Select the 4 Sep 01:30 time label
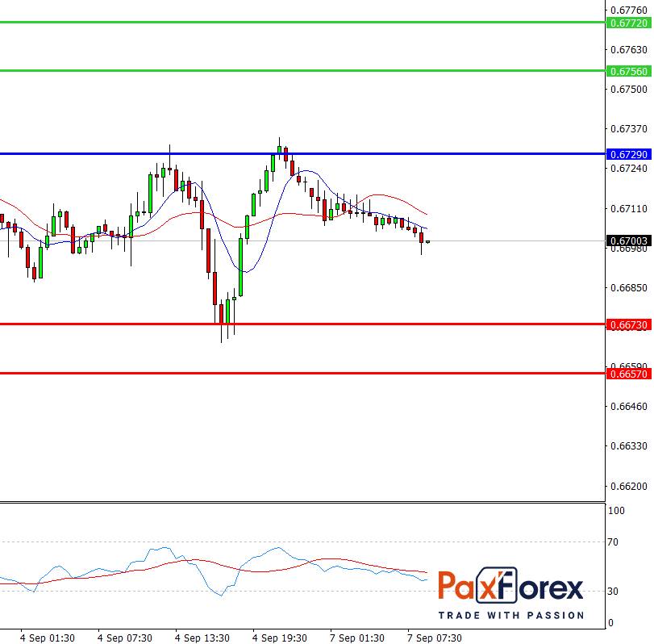The height and width of the screenshot is (644, 654). [48, 638]
